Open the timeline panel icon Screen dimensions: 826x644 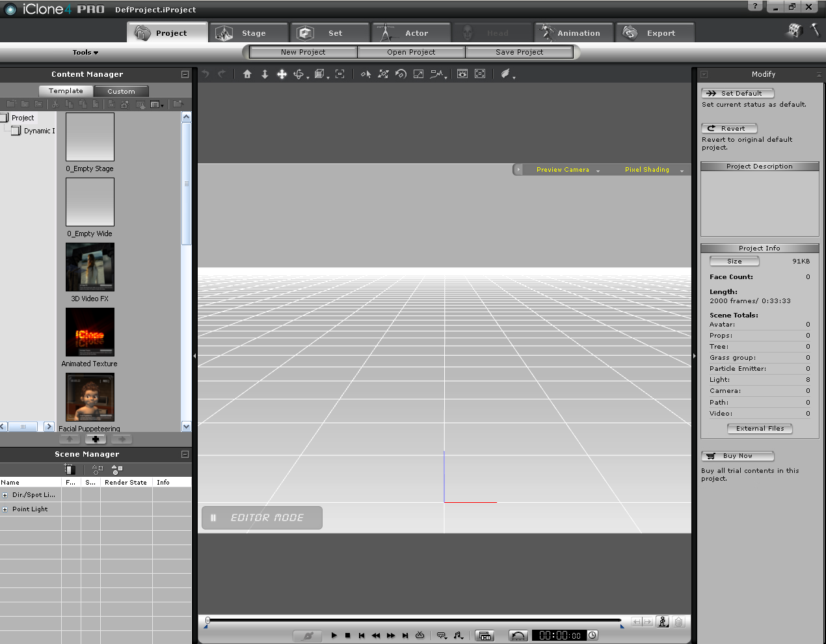(485, 636)
